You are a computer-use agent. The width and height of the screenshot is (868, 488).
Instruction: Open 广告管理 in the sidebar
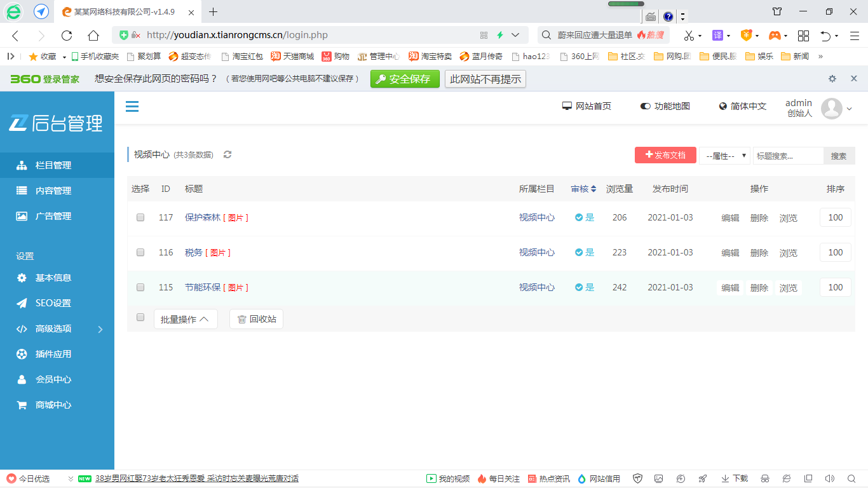coord(57,216)
